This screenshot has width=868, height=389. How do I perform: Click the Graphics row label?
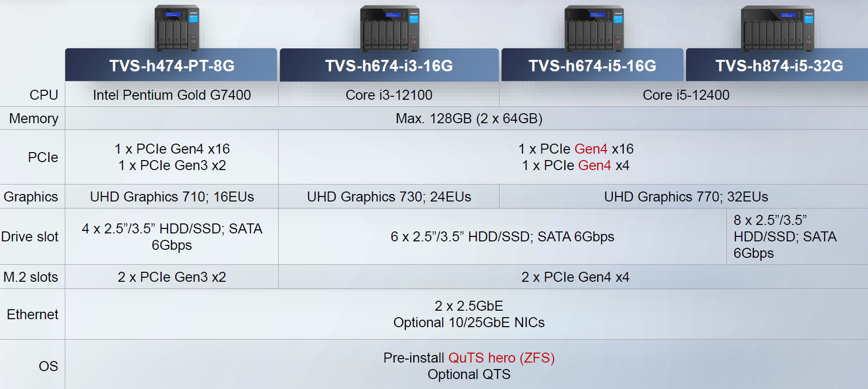tap(31, 196)
